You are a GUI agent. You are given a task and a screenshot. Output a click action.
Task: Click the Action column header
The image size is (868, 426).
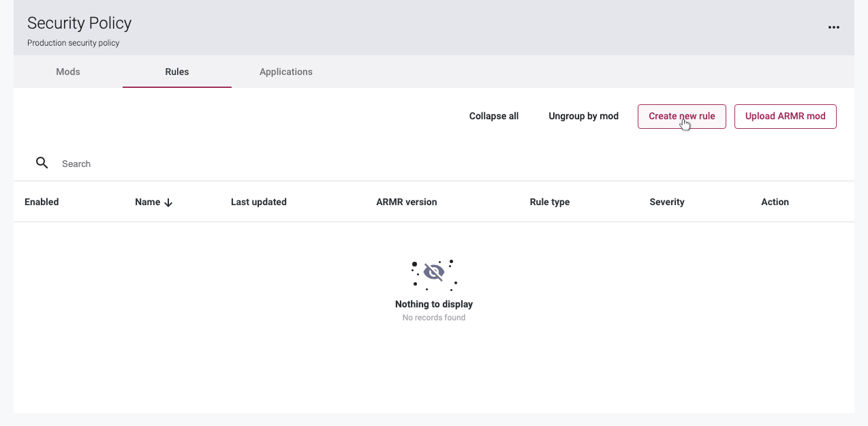point(775,202)
